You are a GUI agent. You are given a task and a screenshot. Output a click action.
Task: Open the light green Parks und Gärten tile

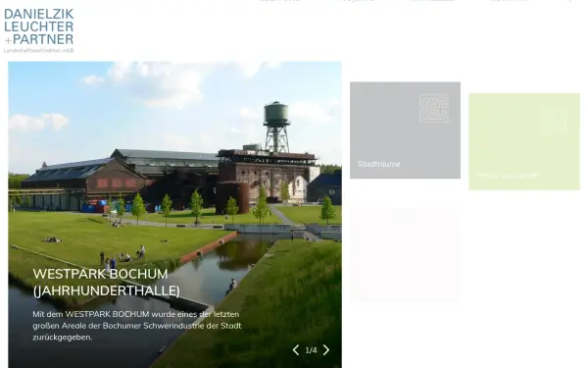coord(524,141)
